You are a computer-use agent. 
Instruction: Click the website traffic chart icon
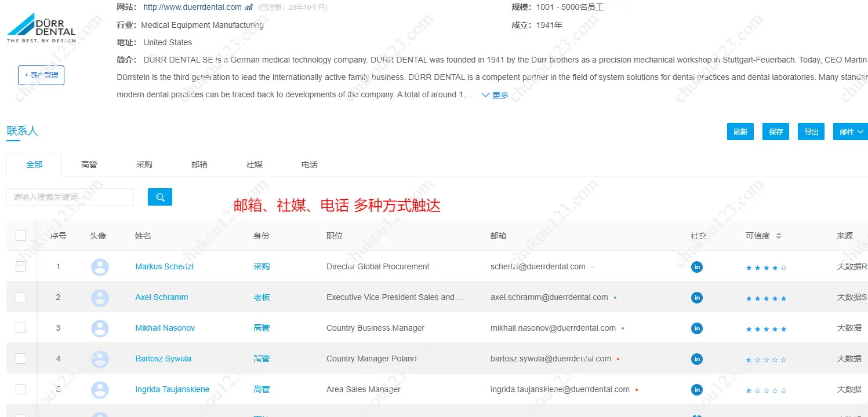[249, 8]
